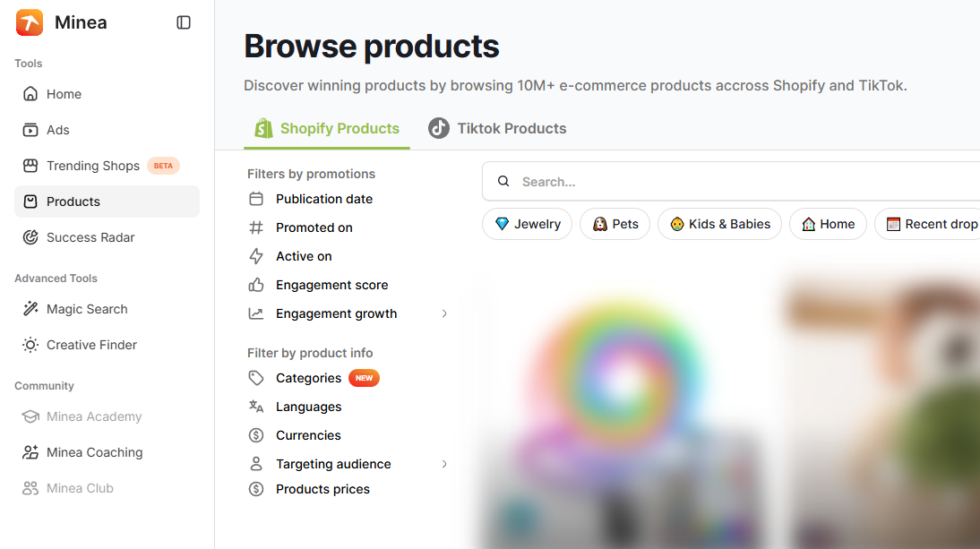Switch to the Shopify Products tab
Screen dimensions: 980x549
327,128
